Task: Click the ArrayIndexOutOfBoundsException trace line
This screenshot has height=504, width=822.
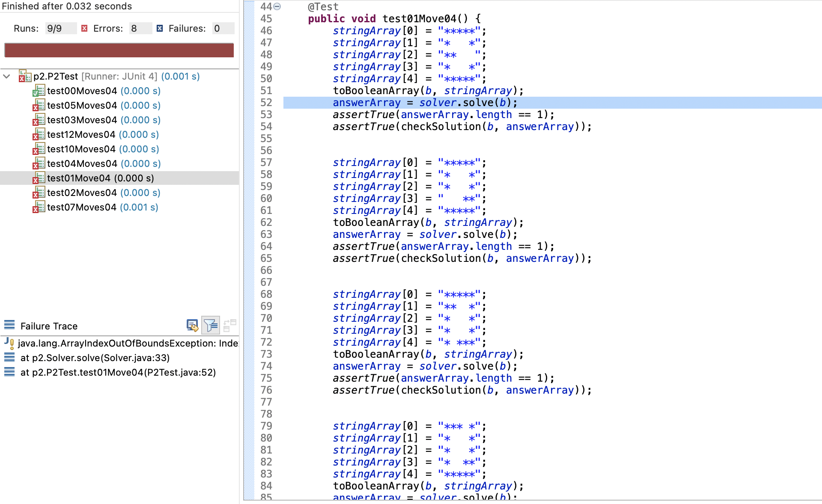Action: 128,344
